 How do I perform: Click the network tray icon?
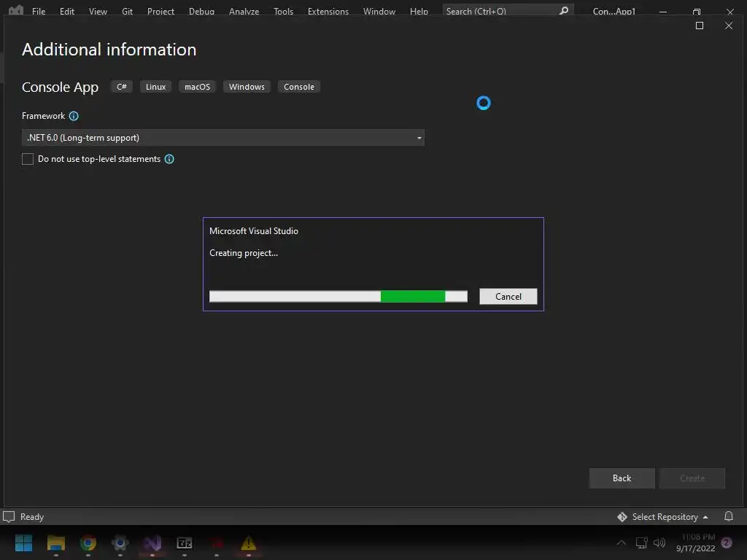642,542
